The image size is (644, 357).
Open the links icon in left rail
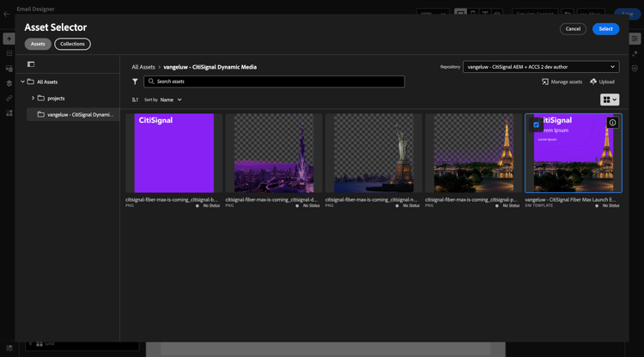(x=9, y=98)
